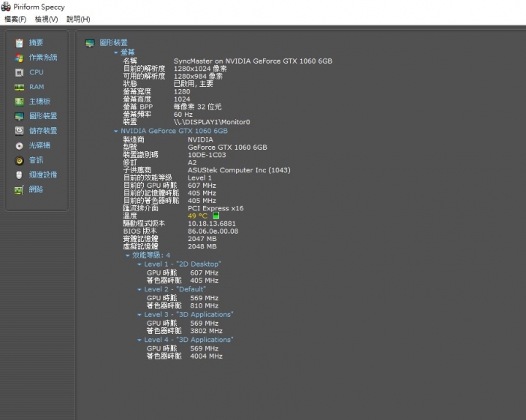
Task: Open the 說明(H) Help menu
Action: click(78, 19)
